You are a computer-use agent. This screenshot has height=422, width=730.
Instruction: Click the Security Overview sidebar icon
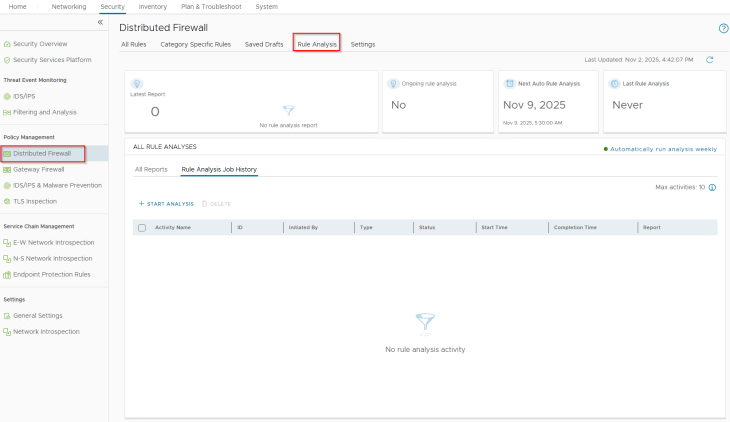(7, 44)
